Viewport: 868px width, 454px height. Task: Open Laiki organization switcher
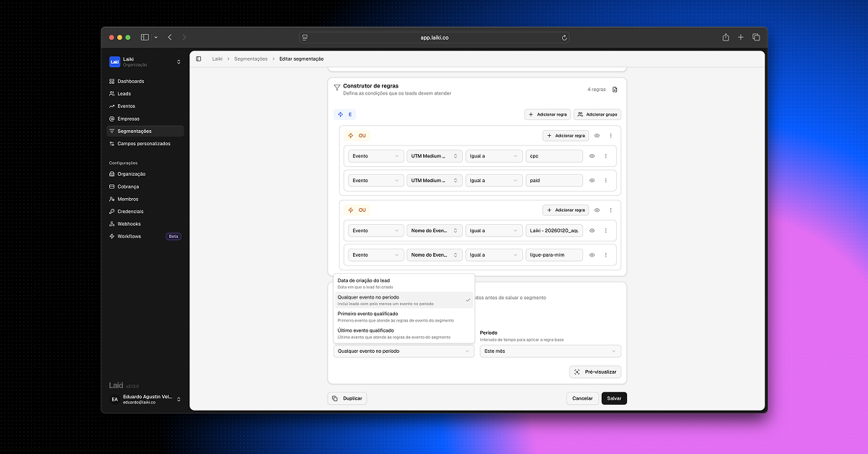coord(145,62)
